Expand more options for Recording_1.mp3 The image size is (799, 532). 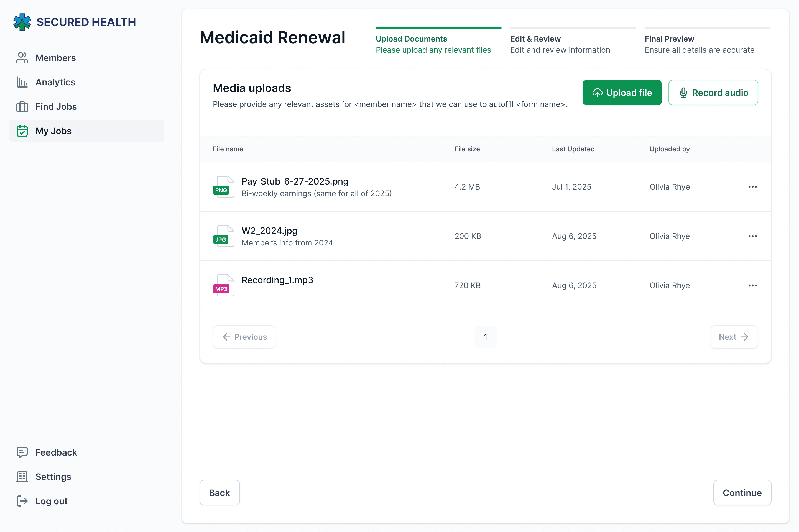coord(752,285)
